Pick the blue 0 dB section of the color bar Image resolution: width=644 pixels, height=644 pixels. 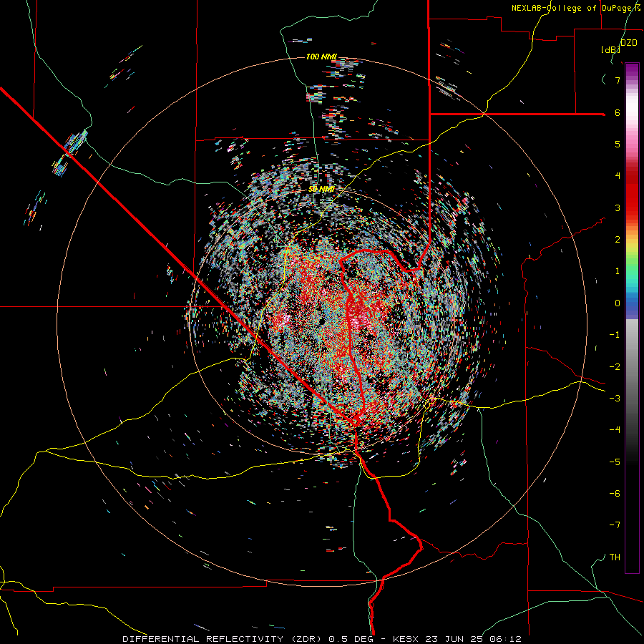click(632, 305)
